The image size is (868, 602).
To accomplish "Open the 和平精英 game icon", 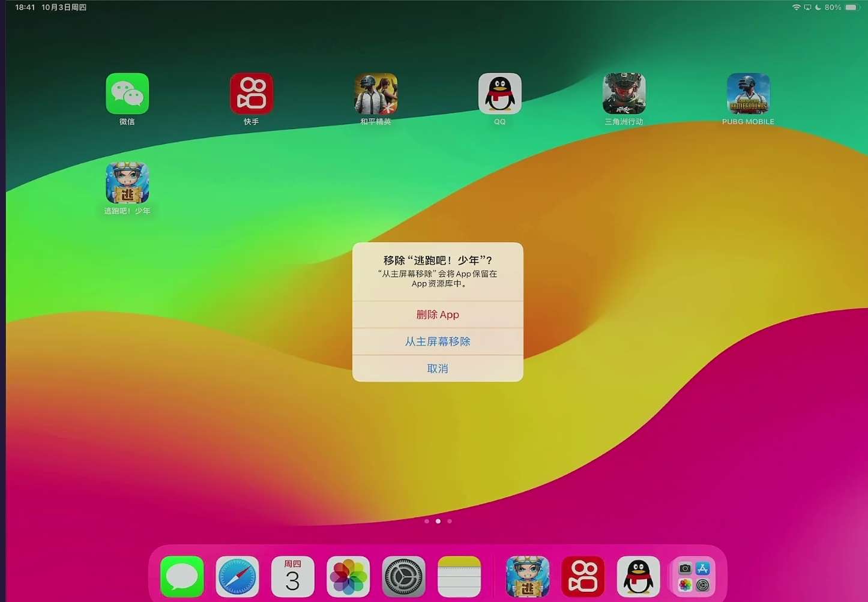I will (x=376, y=94).
